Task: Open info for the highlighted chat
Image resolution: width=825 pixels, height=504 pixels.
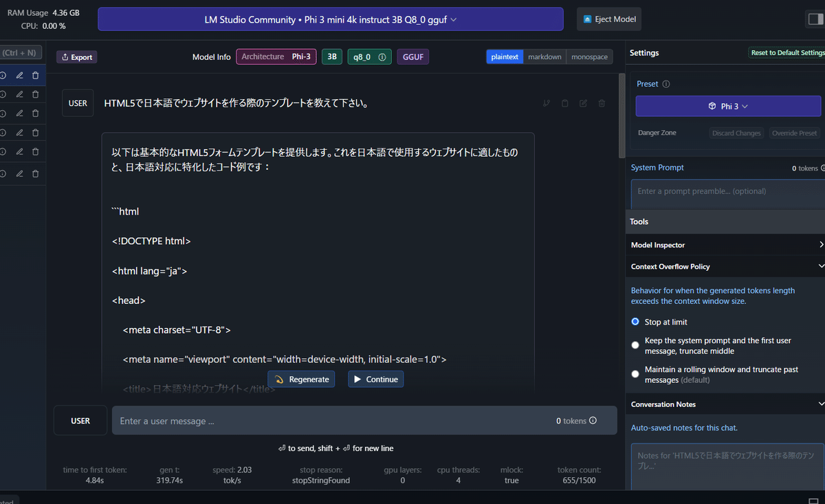Action: pyautogui.click(x=3, y=75)
